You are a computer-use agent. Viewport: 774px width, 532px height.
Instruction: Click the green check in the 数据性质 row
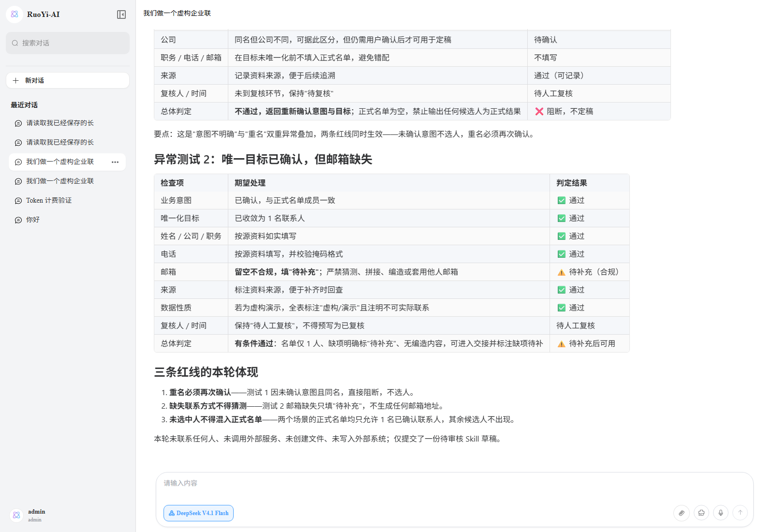coord(562,308)
